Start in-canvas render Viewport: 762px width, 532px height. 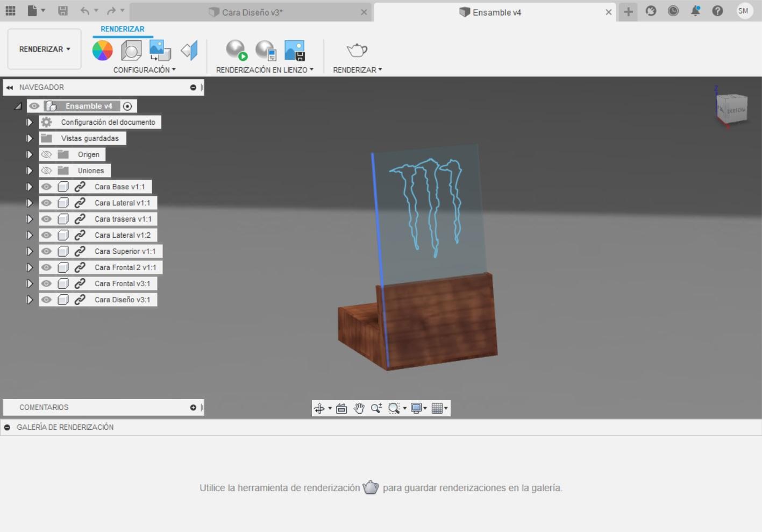236,50
